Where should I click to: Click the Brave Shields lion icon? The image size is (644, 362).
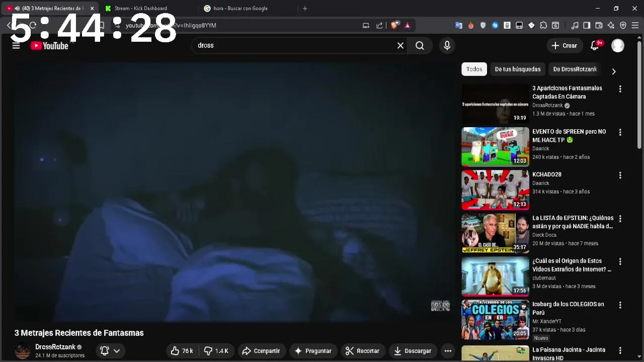pos(395,25)
